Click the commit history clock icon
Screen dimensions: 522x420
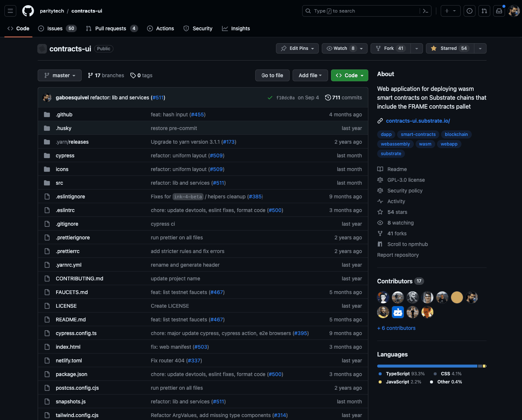point(328,98)
